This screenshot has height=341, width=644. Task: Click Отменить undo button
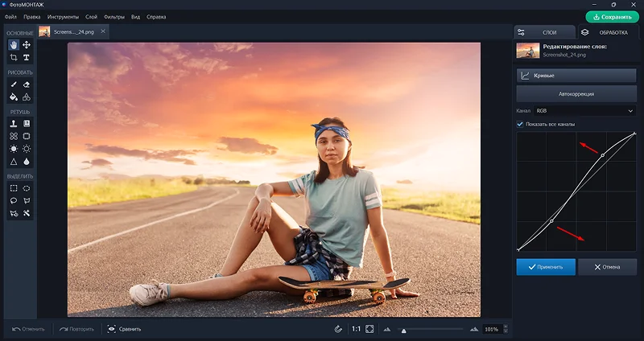[28, 329]
